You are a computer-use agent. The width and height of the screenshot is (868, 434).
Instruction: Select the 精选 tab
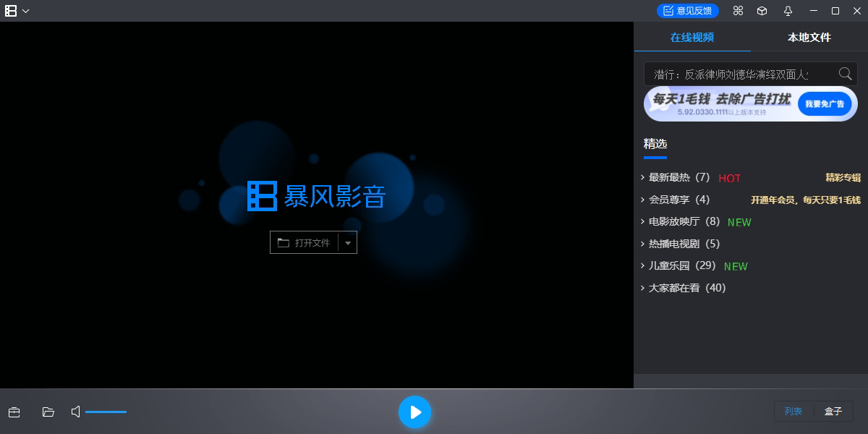coord(655,144)
